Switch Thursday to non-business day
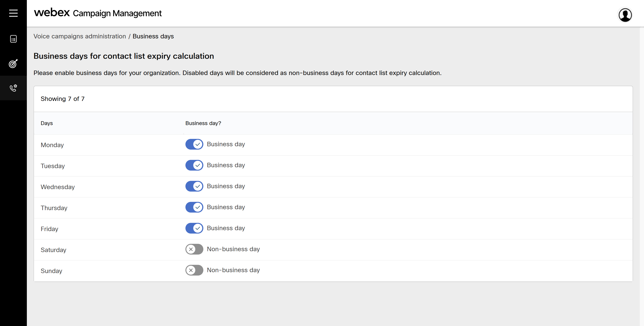This screenshot has height=326, width=644. point(194,207)
